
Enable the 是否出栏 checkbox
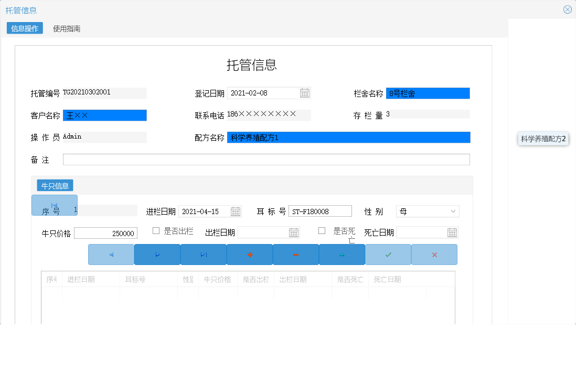(x=156, y=230)
